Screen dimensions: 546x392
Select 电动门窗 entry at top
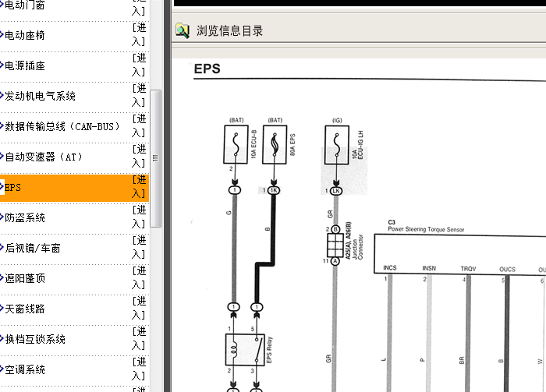(x=25, y=5)
